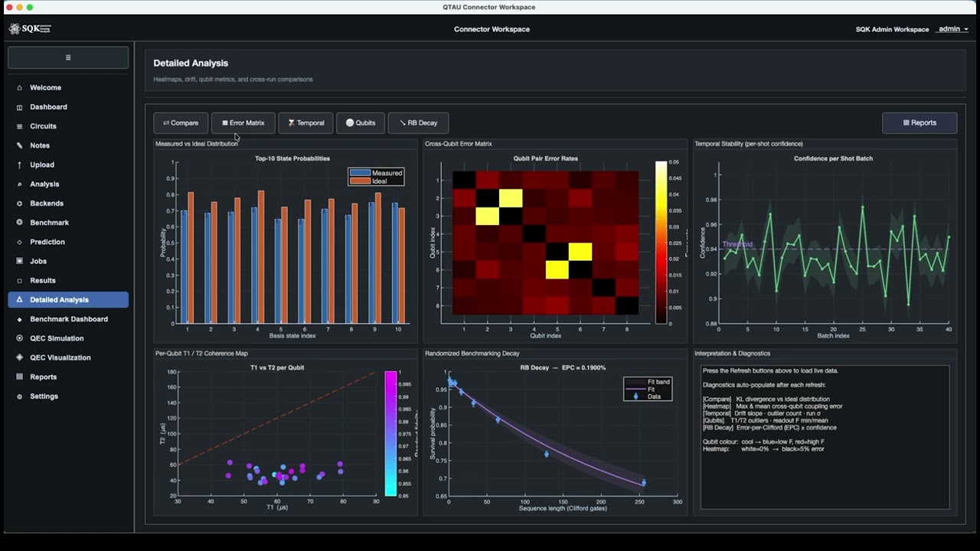
Task: Click 'Confidence per Shot Batch' title
Action: point(833,158)
